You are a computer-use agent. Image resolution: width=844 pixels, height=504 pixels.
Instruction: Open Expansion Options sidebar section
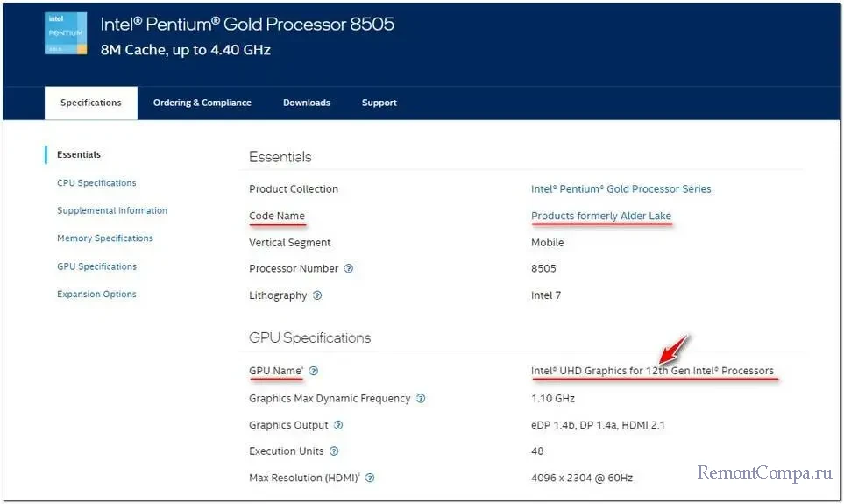96,295
